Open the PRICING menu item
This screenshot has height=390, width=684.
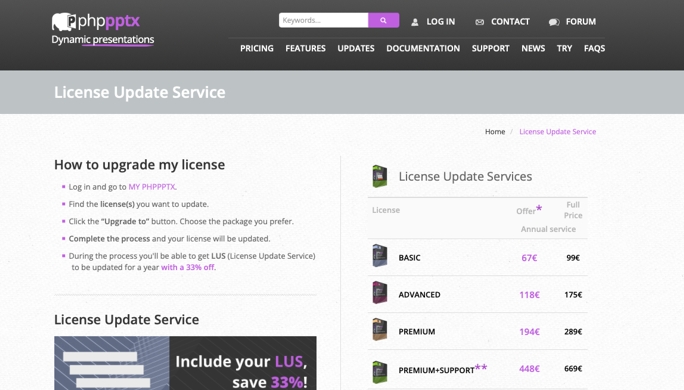click(256, 48)
